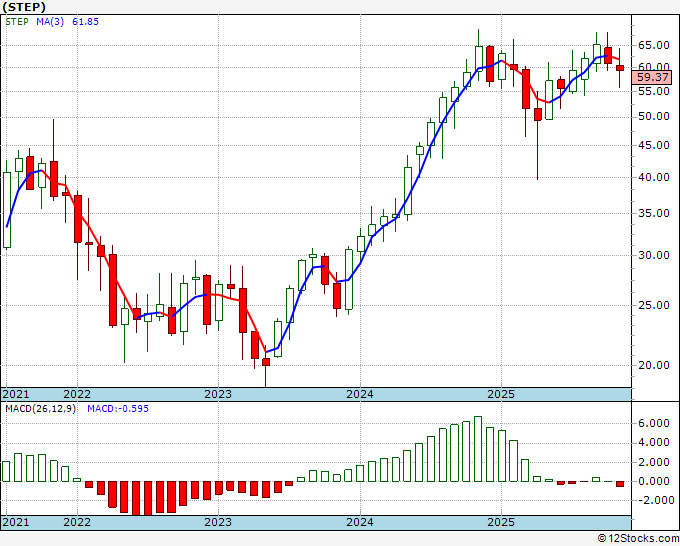Click the MA value 61.85
Screen dimensions: 680x546
click(x=85, y=22)
